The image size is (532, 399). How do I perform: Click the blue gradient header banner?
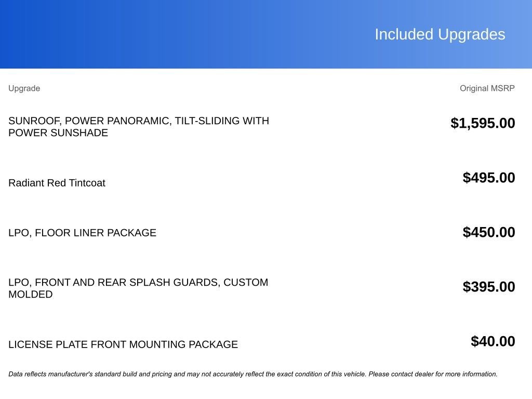(x=266, y=34)
